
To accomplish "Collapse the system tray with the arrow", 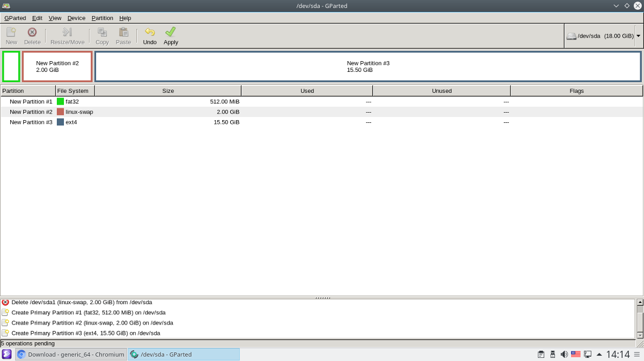I will pyautogui.click(x=599, y=354).
